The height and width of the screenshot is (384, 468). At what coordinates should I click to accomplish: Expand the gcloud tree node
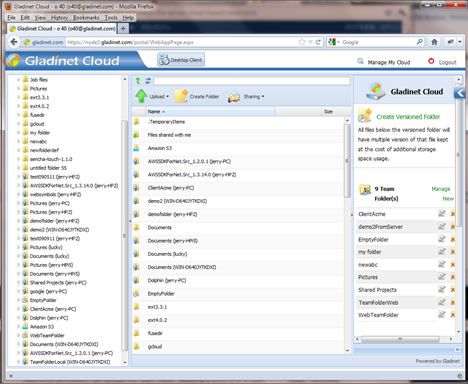click(18, 124)
